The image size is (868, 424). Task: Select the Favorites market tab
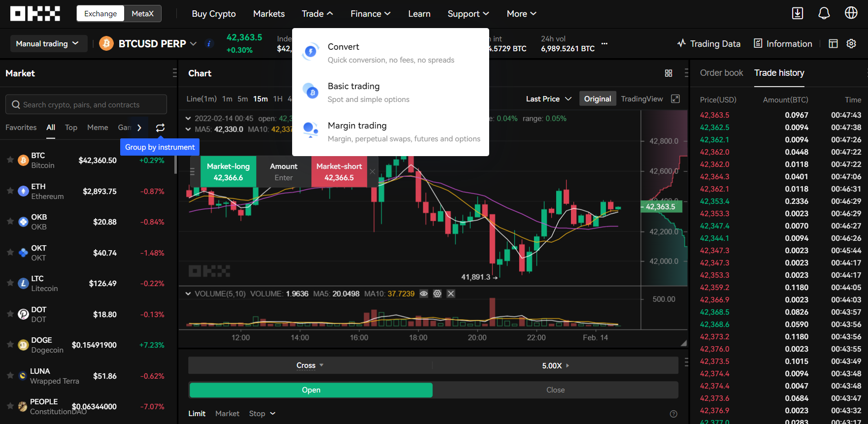tap(21, 128)
